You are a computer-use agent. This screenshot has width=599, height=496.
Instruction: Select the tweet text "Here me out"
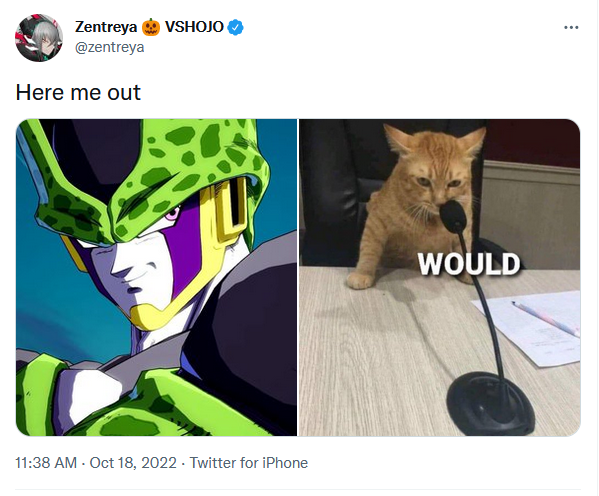78,92
